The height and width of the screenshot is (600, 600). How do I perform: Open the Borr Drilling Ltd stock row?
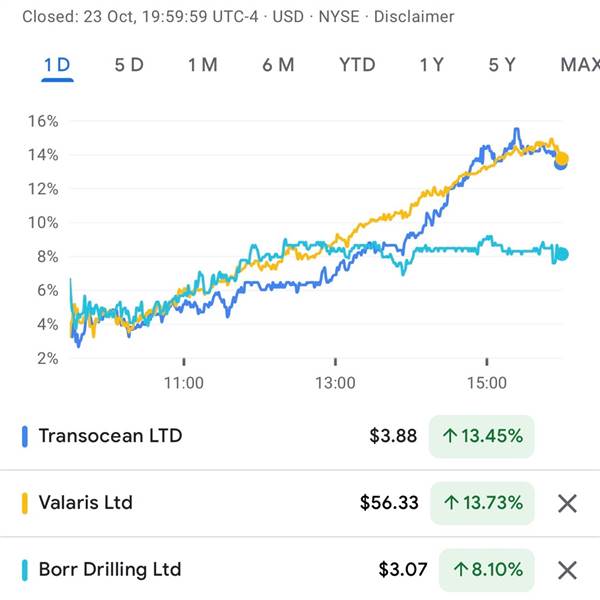(110, 570)
